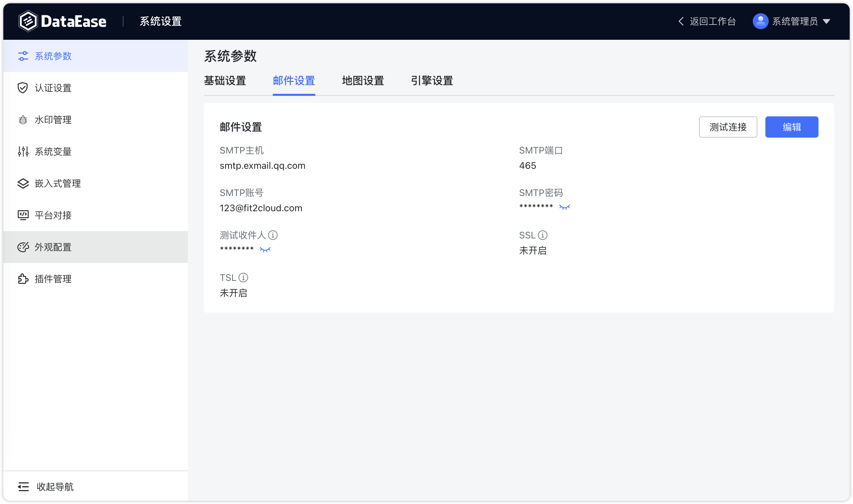Click the SMTP主机 label

tap(241, 150)
